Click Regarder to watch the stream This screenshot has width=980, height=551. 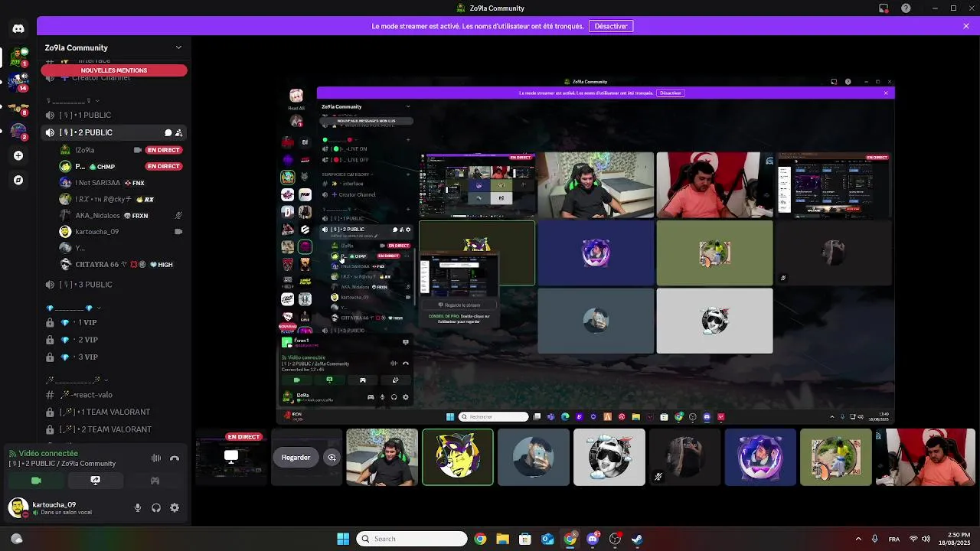point(296,458)
